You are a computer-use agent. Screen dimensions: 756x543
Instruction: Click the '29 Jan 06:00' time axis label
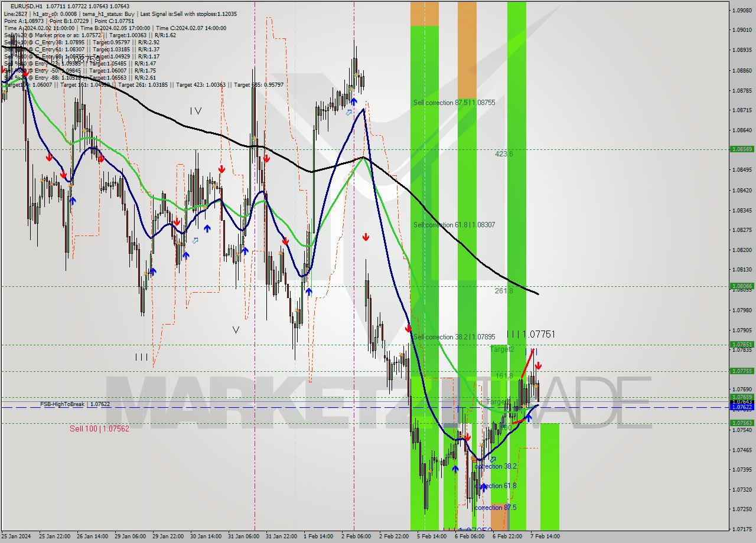coord(131,537)
